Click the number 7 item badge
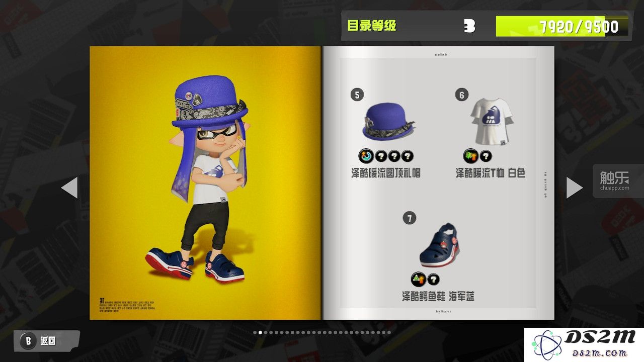This screenshot has height=362, width=644. coord(410,218)
